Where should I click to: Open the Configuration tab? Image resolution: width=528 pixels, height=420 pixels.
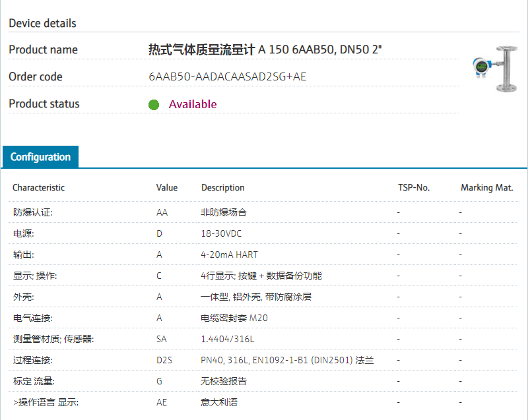(x=40, y=157)
